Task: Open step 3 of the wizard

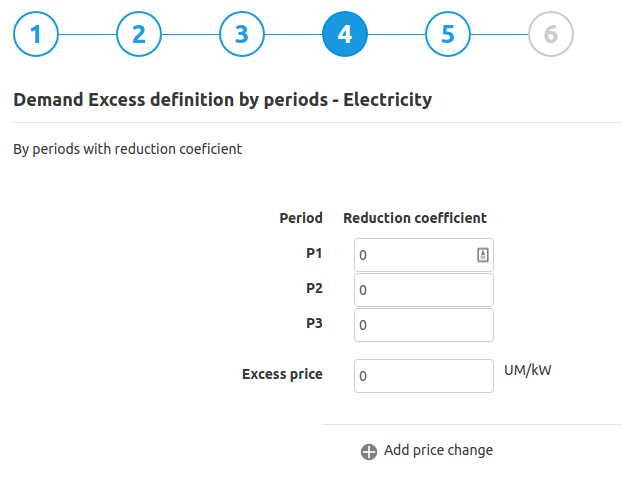Action: click(242, 34)
